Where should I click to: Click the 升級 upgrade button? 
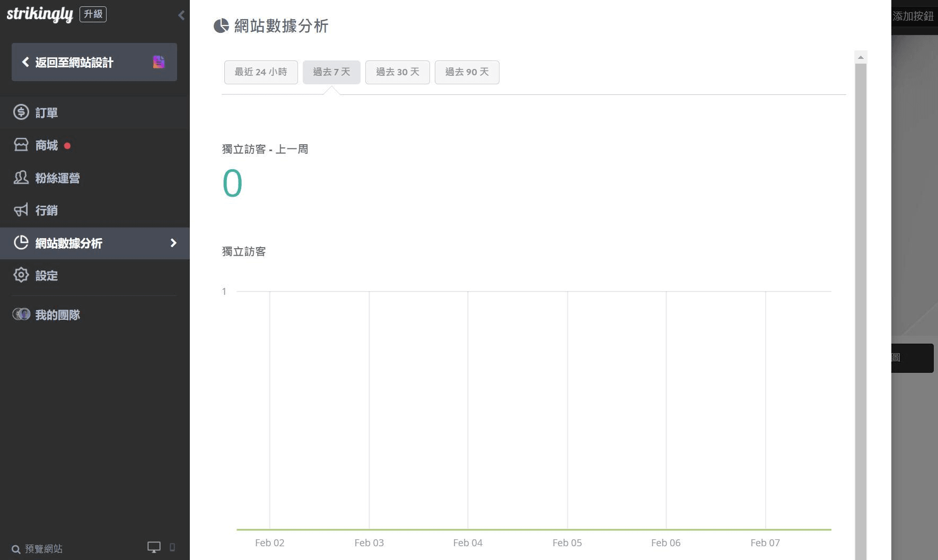(x=93, y=14)
